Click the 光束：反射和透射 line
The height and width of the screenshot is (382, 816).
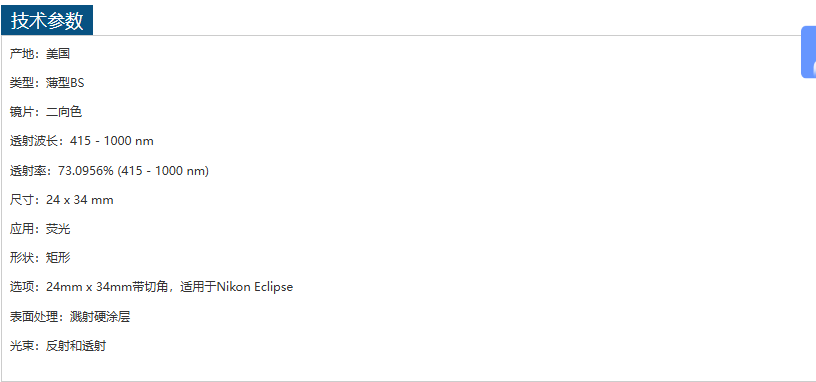(58, 346)
